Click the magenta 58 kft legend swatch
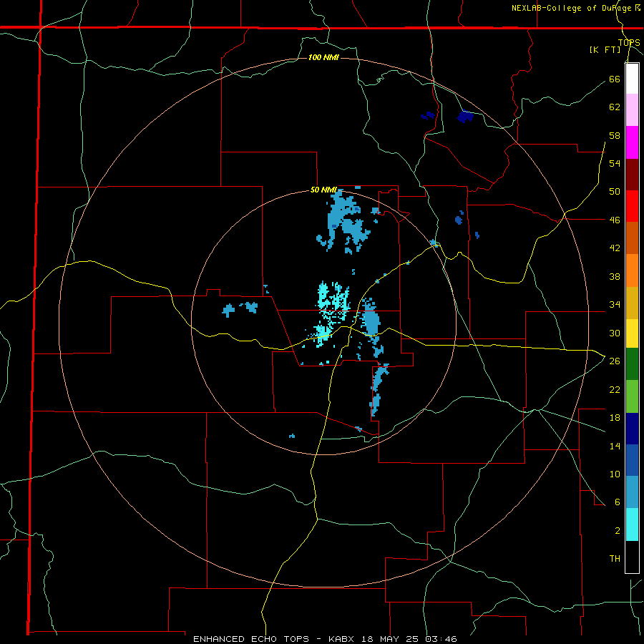The width and height of the screenshot is (644, 644). pos(632,142)
